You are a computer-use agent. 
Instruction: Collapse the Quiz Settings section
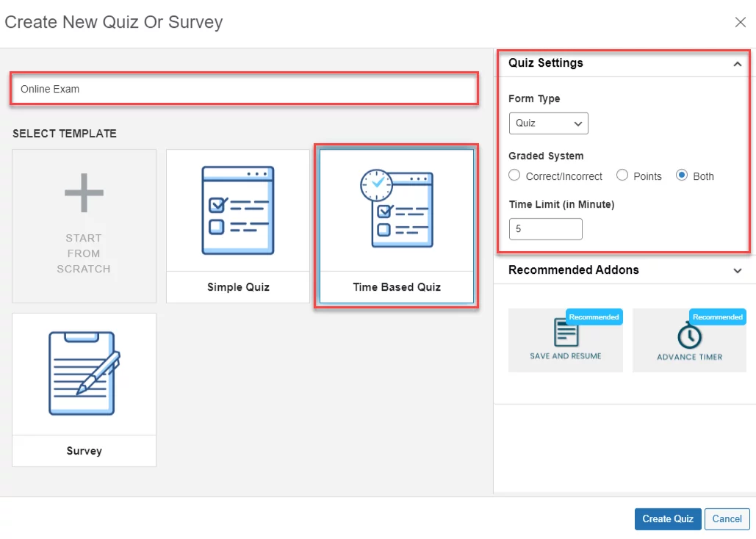[x=737, y=64]
